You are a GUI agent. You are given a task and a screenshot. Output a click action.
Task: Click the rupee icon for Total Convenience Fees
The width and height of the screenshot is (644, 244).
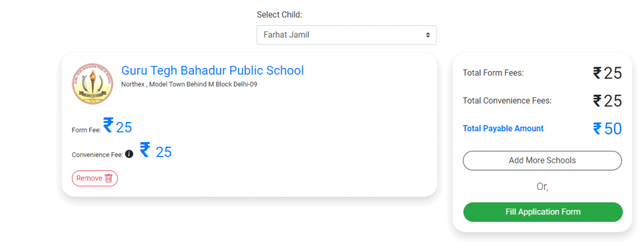coord(597,101)
